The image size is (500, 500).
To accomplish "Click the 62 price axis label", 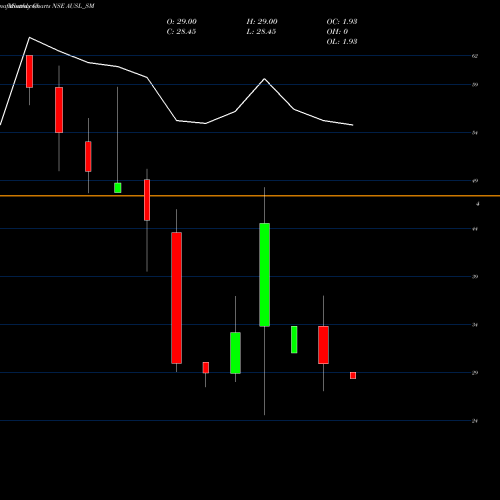I will (475, 56).
